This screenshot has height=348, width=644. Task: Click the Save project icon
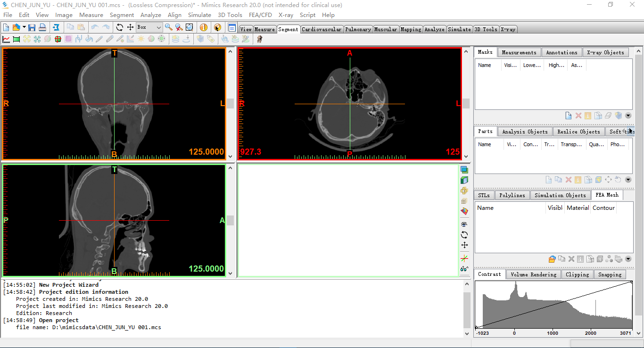coord(32,28)
